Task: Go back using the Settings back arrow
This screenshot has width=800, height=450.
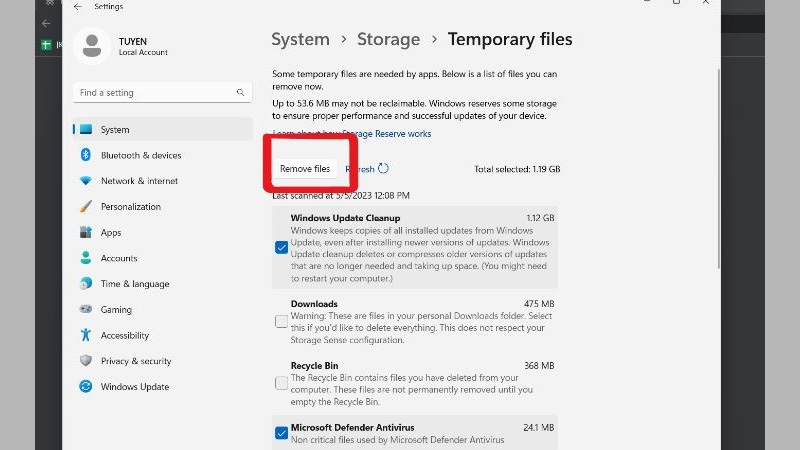Action: [x=78, y=6]
